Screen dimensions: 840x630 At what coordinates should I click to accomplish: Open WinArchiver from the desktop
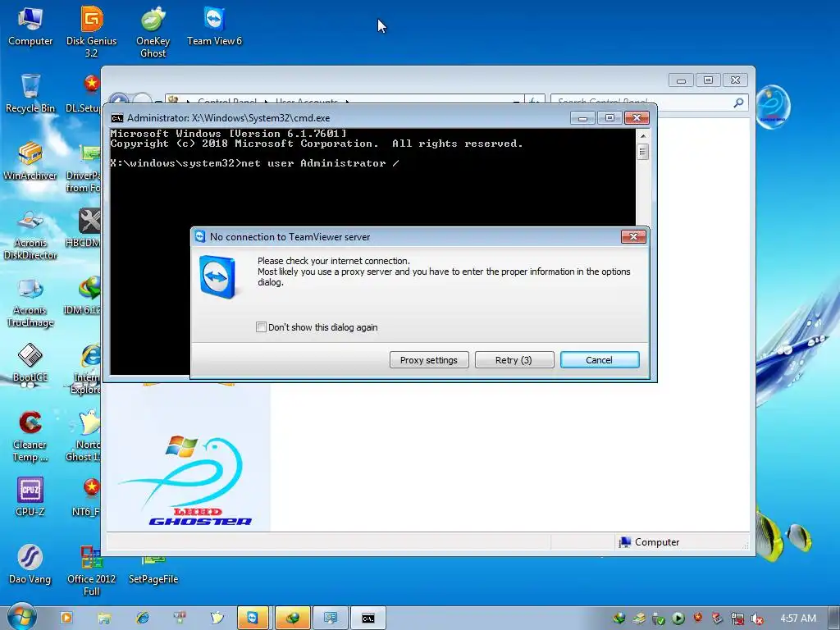[30, 161]
